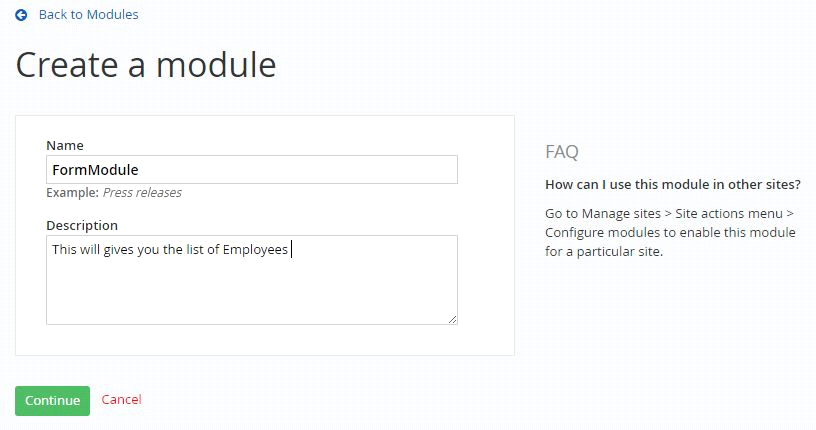The width and height of the screenshot is (816, 430).
Task: Click the "Example:" hint label
Action: click(x=72, y=193)
